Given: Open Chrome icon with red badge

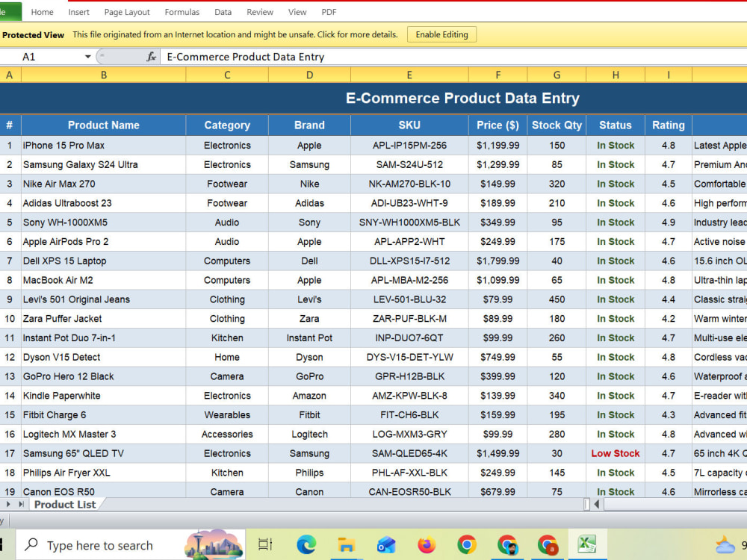Looking at the screenshot, I should click(548, 544).
